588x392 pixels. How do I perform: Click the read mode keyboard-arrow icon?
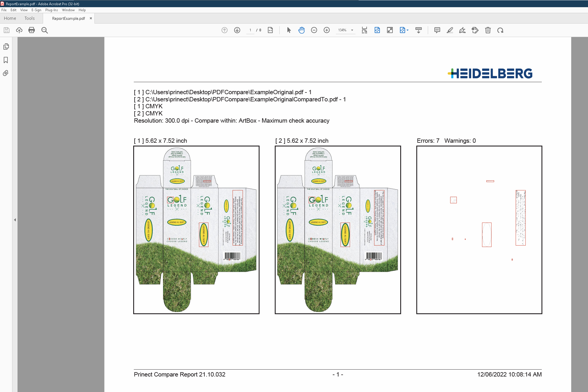pyautogui.click(x=419, y=30)
